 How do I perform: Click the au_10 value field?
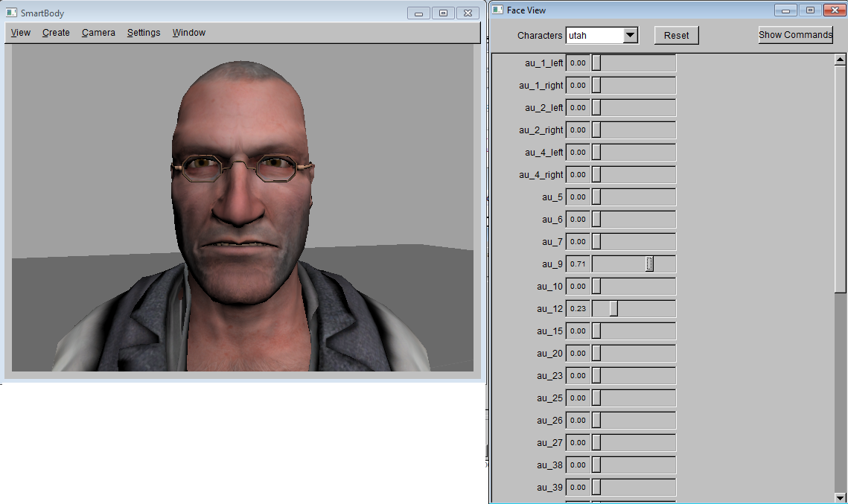578,286
